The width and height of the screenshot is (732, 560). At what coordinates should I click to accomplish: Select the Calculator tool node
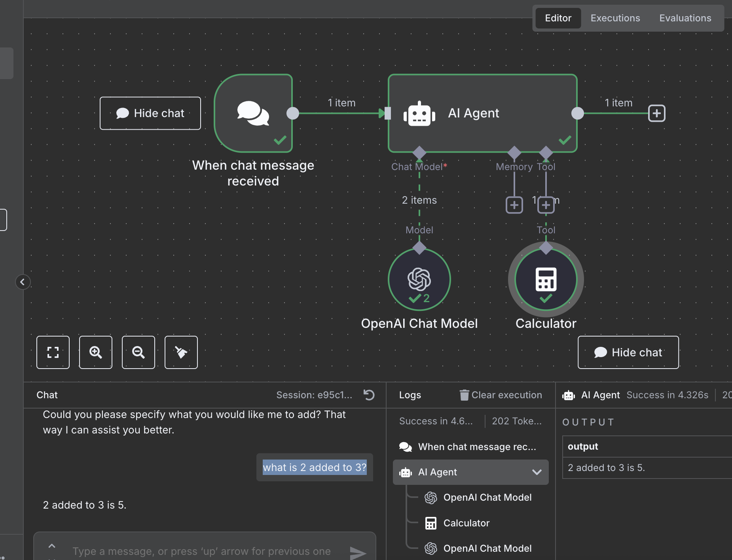tap(546, 280)
